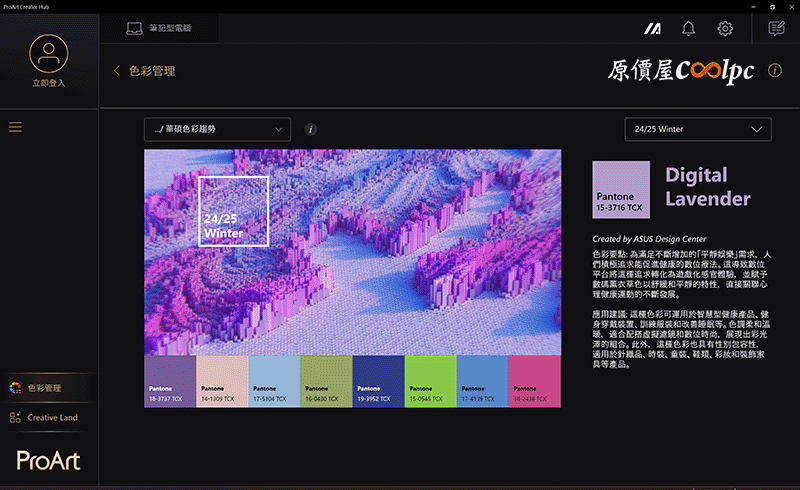Image resolution: width=800 pixels, height=490 pixels.
Task: Select the Pantone 18-3737 TCX purple swatch
Action: [170, 381]
